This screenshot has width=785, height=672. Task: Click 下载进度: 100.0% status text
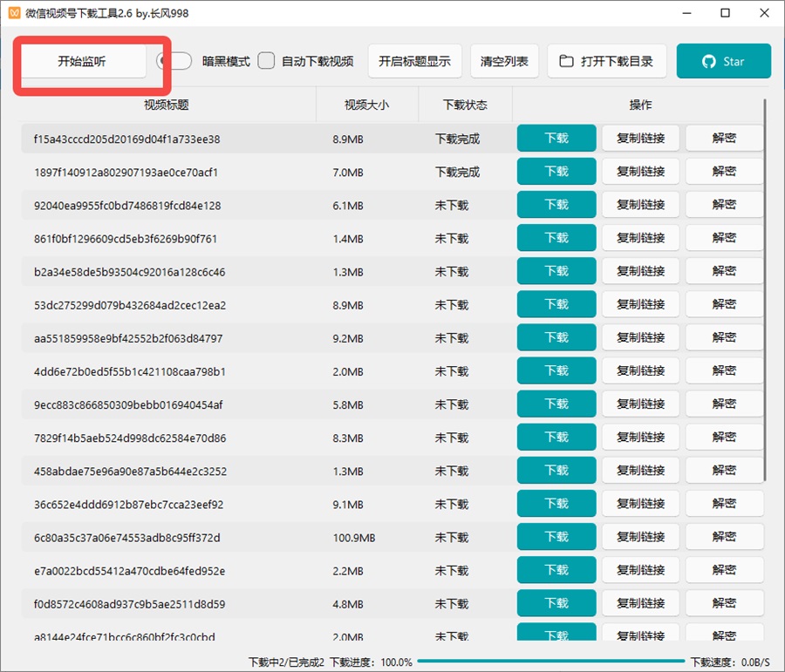pos(371,662)
